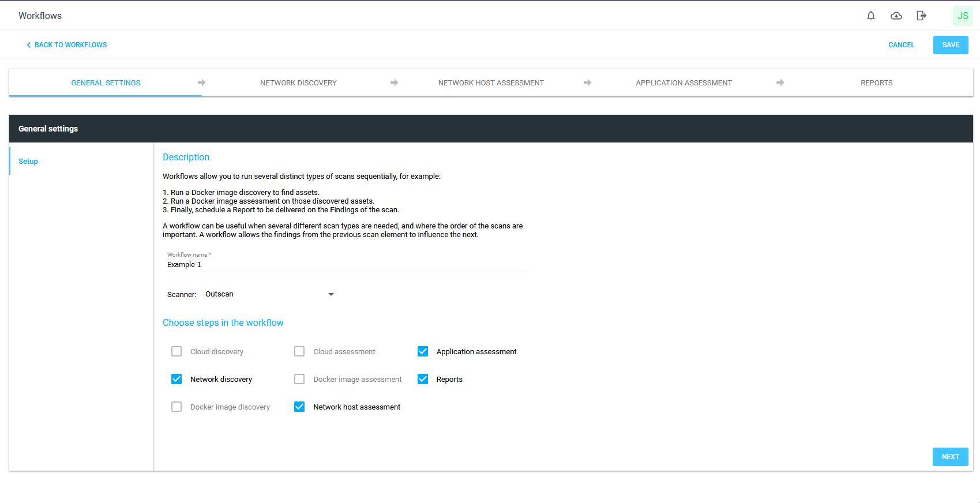980x503 pixels.
Task: Click arrow after Network Discovery step
Action: (x=395, y=83)
